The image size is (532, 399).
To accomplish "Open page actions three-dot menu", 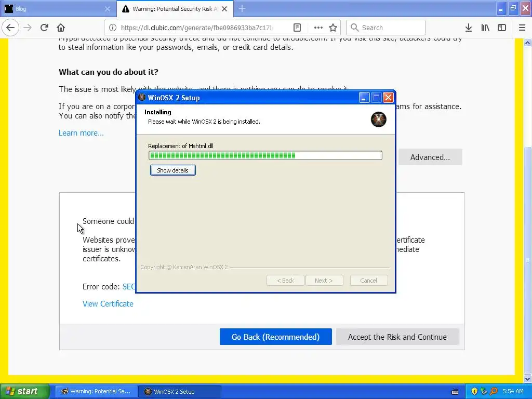I will (x=318, y=28).
